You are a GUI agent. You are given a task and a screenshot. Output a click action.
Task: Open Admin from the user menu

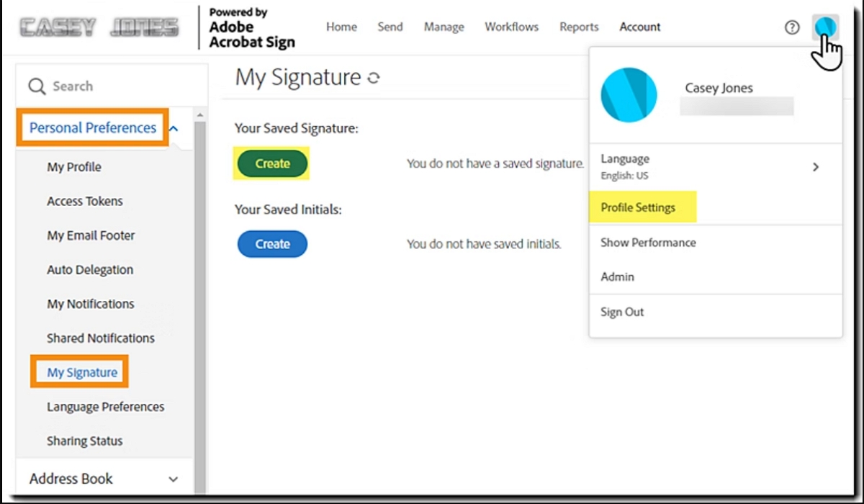coord(617,276)
